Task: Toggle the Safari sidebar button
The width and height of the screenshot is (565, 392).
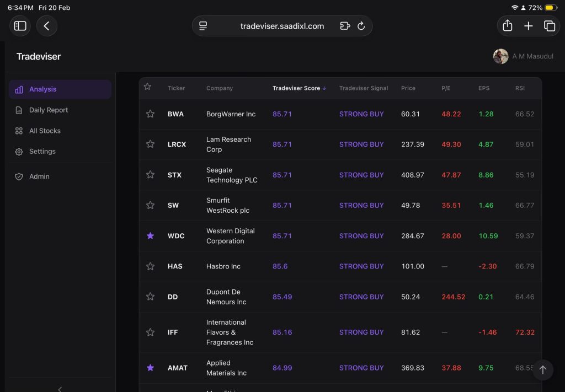Action: click(20, 26)
